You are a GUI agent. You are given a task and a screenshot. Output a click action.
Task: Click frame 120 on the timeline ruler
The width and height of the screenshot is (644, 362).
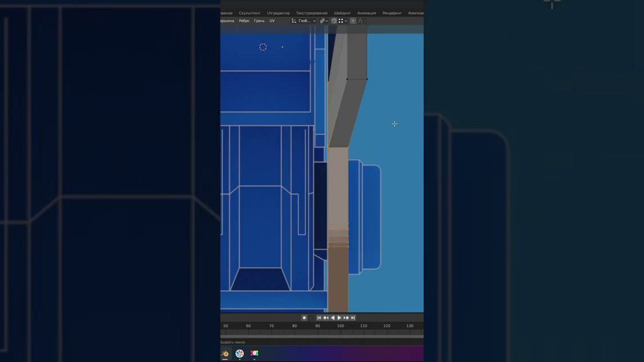coord(386,326)
